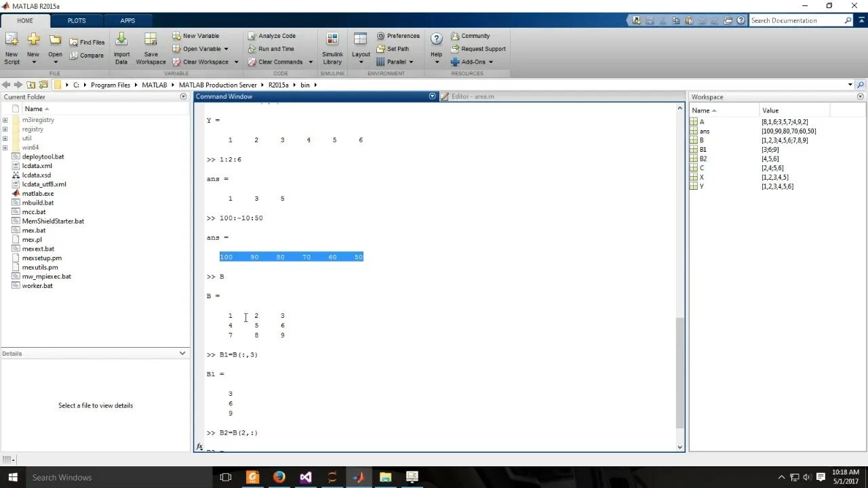The width and height of the screenshot is (868, 488).
Task: Open Open Variable dropdown
Action: 226,49
